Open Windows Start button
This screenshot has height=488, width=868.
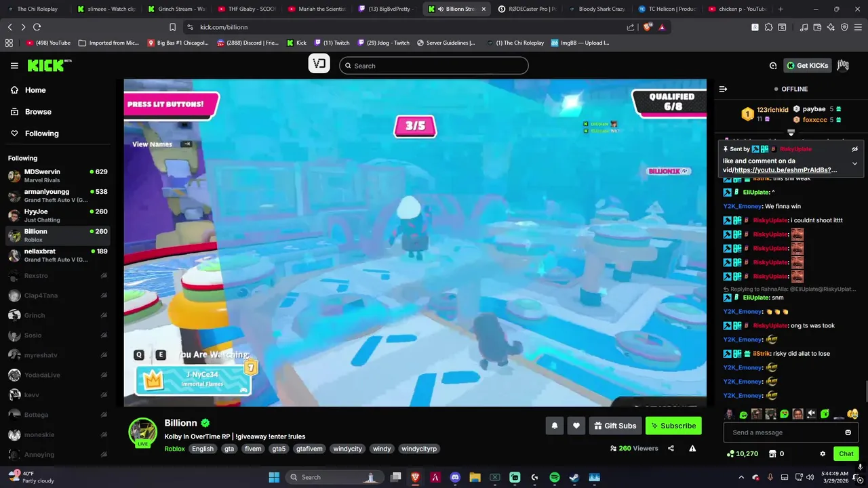coord(274,477)
